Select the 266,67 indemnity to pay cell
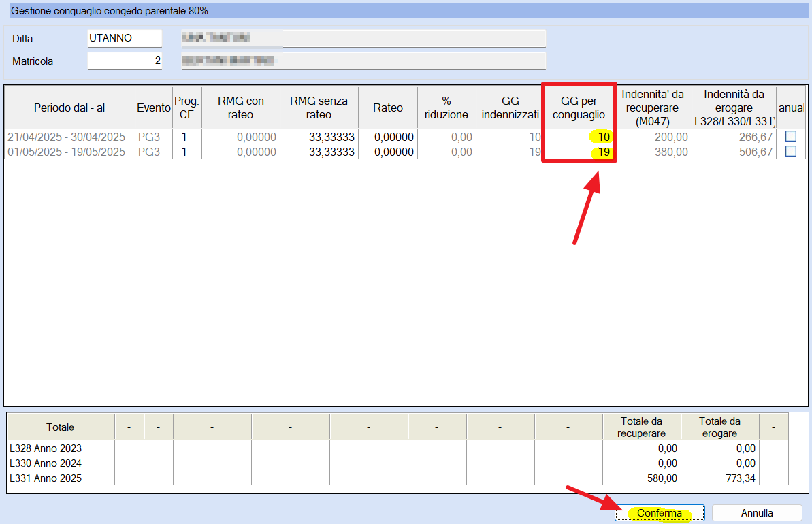The width and height of the screenshot is (812, 524). pyautogui.click(x=734, y=137)
